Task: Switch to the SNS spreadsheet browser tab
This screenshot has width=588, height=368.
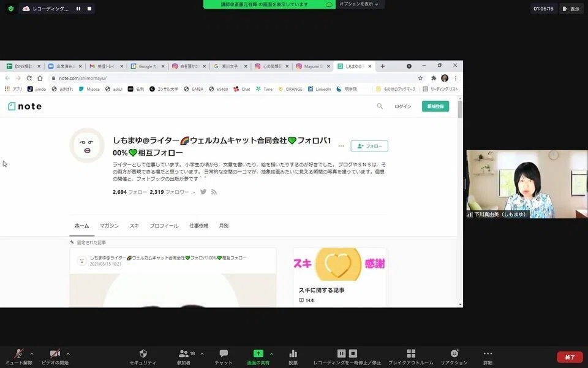Action: (23, 66)
